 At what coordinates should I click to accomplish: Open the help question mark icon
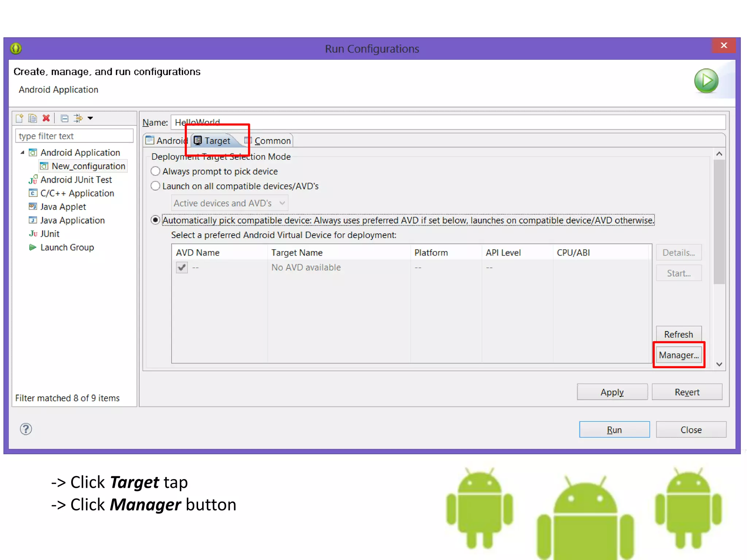point(26,429)
